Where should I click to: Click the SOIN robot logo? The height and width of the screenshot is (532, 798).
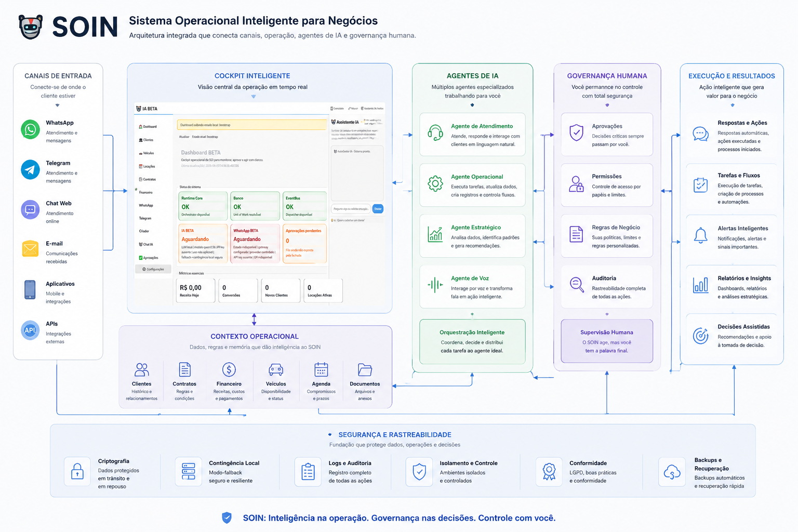(x=31, y=26)
